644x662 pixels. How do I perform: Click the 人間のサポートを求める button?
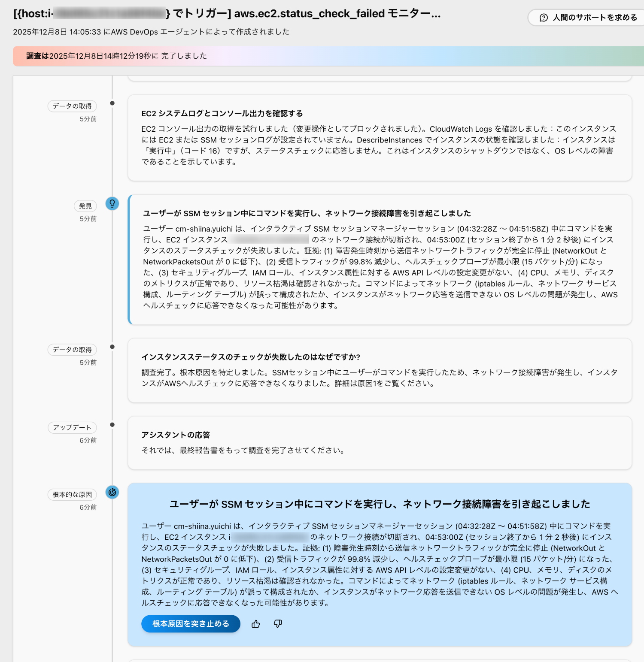[586, 18]
